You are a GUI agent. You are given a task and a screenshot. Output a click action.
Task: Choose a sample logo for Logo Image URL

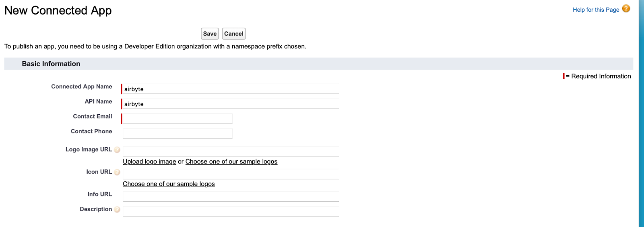tap(231, 161)
